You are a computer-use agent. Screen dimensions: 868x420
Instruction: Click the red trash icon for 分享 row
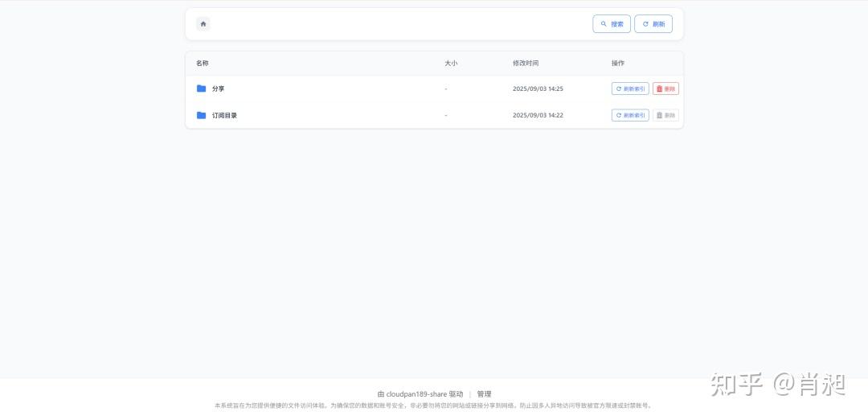point(660,89)
